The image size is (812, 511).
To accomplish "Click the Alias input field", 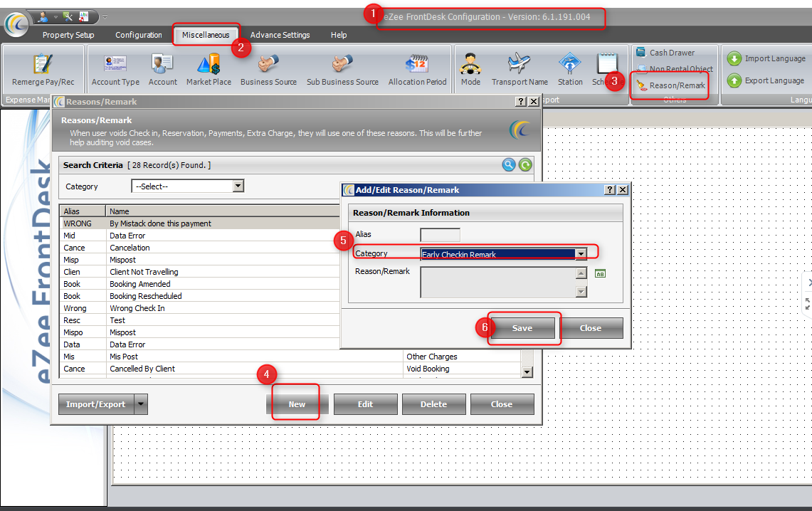I will tap(441, 235).
